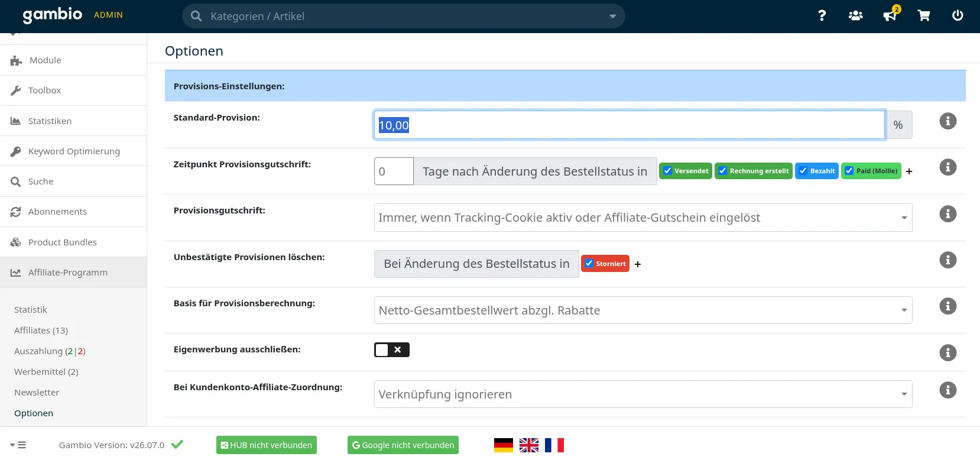Click the days input for Provisionsgutschrift timing

[x=394, y=171]
